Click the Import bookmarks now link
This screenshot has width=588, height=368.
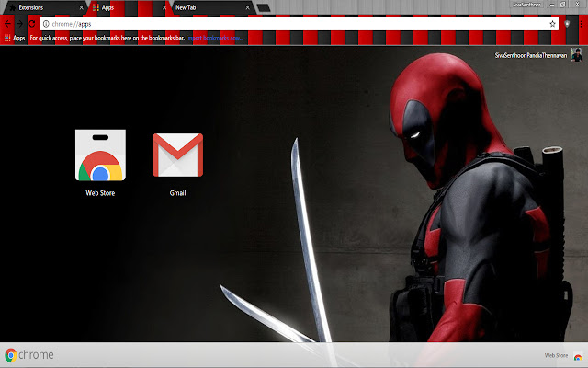coord(215,38)
